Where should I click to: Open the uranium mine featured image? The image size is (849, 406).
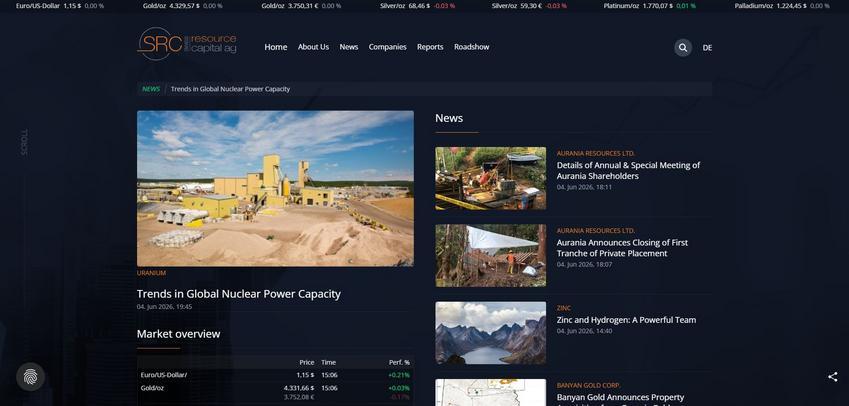pyautogui.click(x=275, y=188)
